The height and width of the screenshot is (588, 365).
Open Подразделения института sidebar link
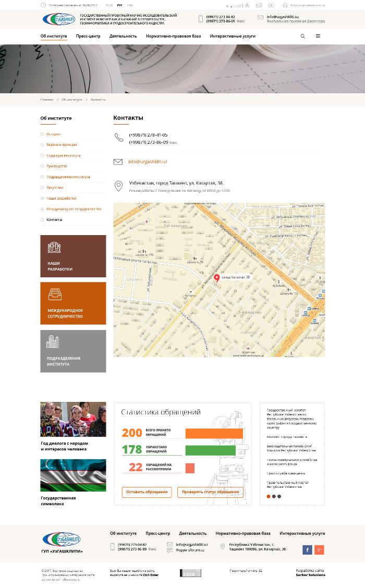pyautogui.click(x=68, y=177)
